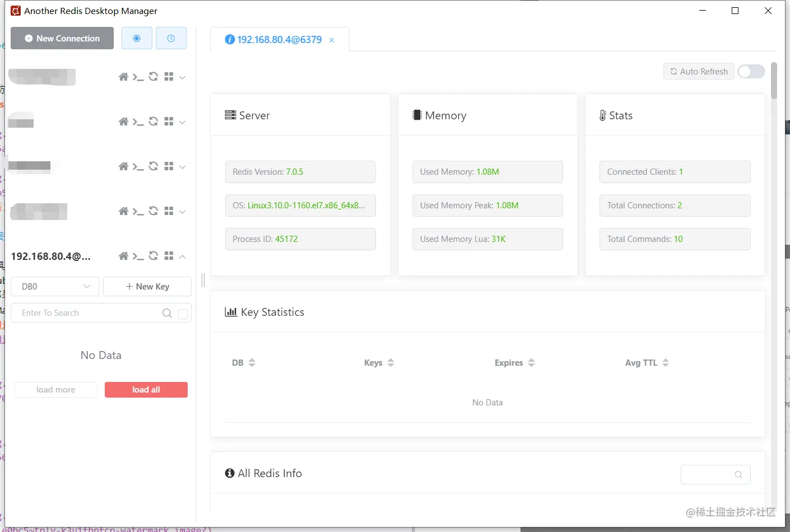Expand the second listed connection

[182, 122]
